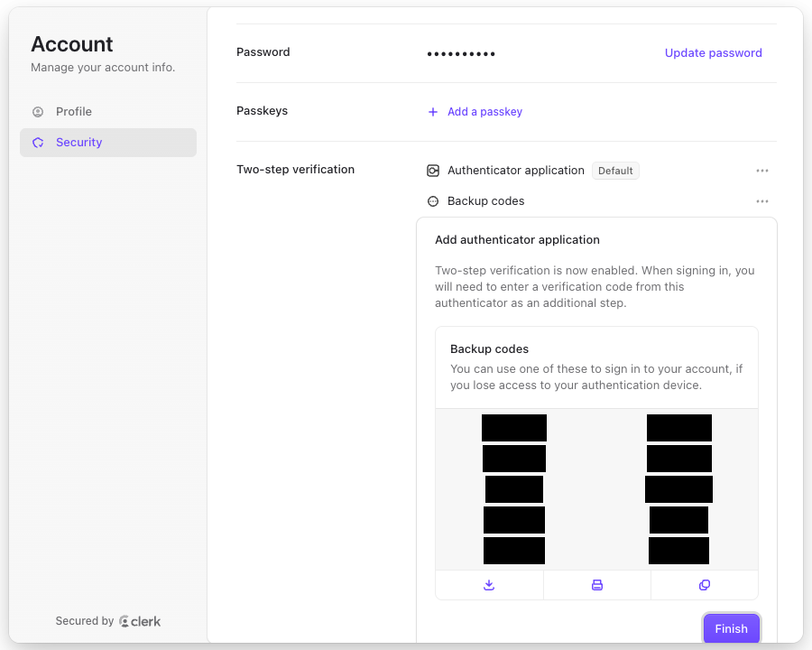Screen dimensions: 812x650
Task: Click the Two-step verification label
Action: point(295,170)
